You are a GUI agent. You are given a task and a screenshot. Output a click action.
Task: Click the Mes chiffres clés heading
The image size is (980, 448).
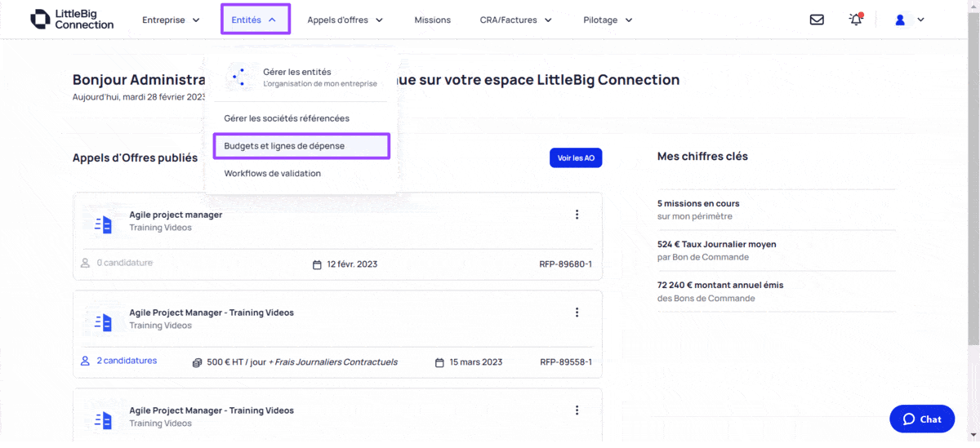tap(702, 156)
